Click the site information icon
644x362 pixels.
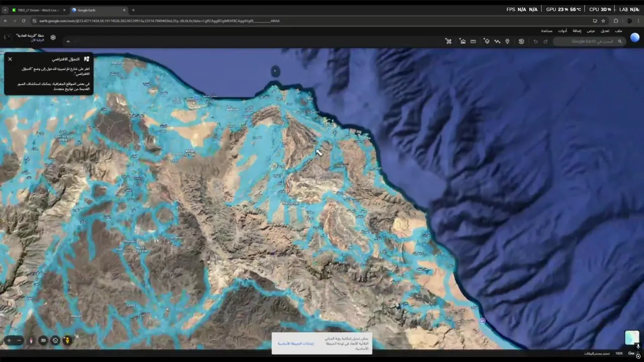[x=34, y=21]
